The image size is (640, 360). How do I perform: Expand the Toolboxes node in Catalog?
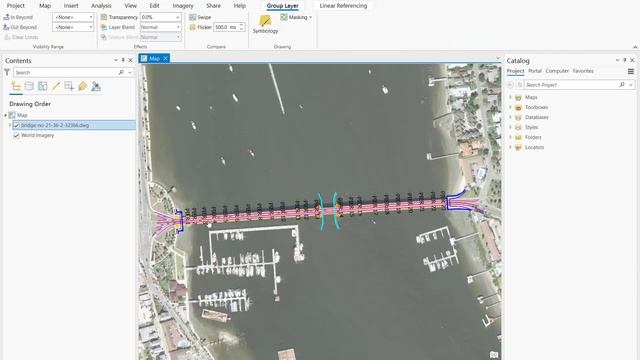click(510, 107)
